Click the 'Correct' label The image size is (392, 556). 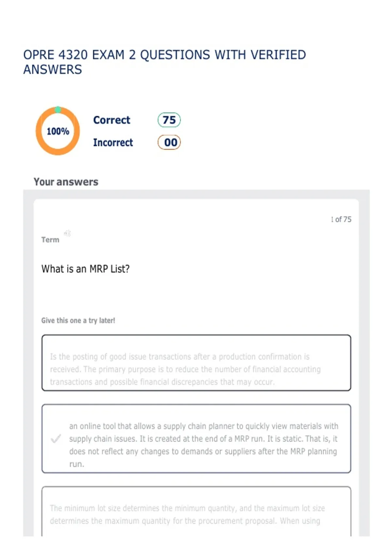112,120
